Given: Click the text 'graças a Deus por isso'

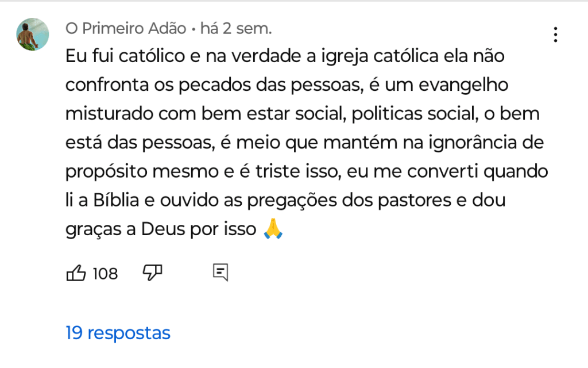Looking at the screenshot, I should point(161,229).
